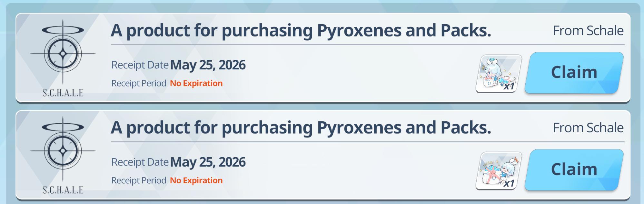Image resolution: width=644 pixels, height=204 pixels.
Task: Open the first 'A product for purchasing Pyroxenes' title
Action: [x=301, y=31]
